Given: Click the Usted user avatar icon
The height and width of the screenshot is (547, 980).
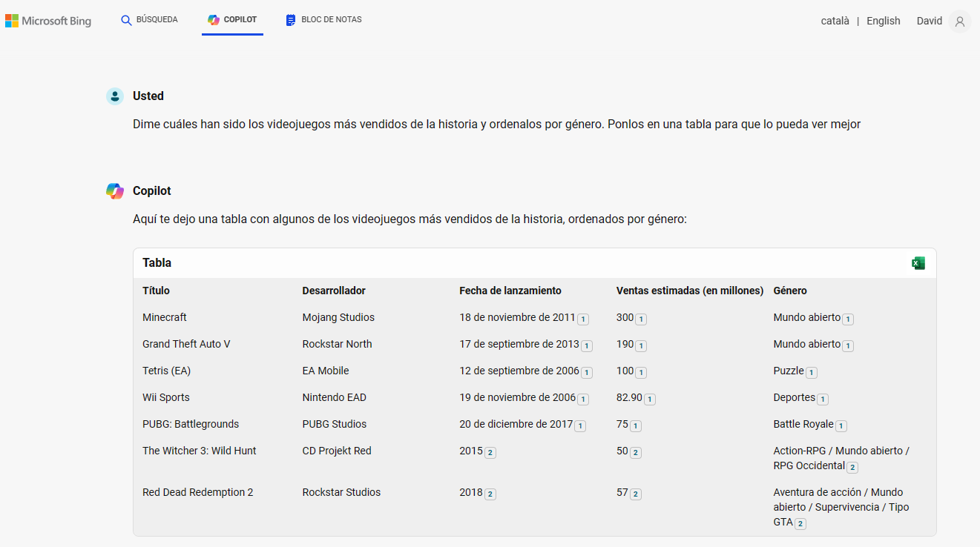Looking at the screenshot, I should tap(114, 96).
